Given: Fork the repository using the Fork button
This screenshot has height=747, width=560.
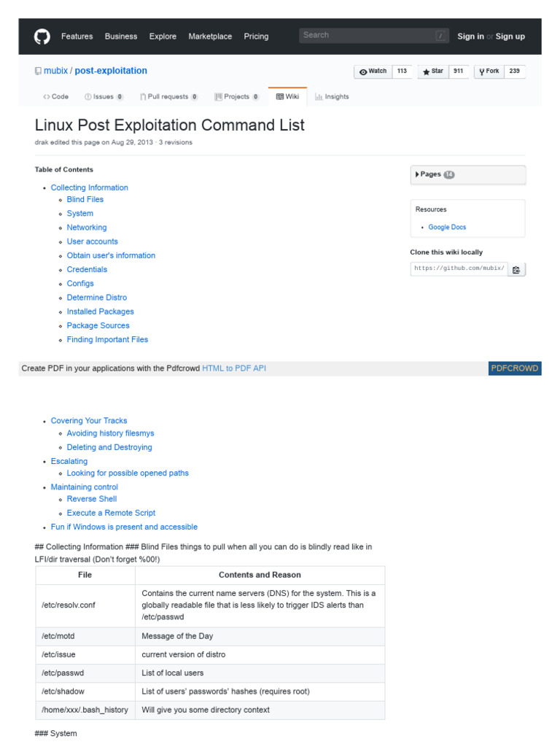Looking at the screenshot, I should tap(489, 71).
